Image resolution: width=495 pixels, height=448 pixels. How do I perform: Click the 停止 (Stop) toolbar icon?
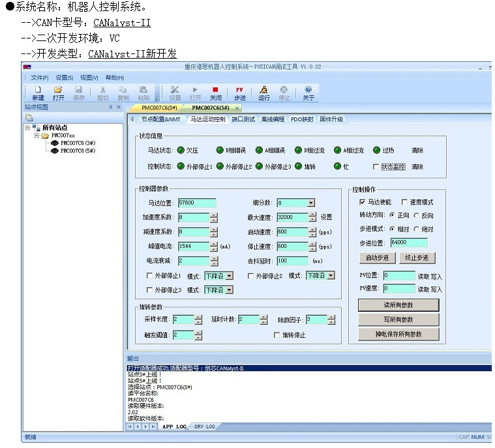tap(284, 93)
